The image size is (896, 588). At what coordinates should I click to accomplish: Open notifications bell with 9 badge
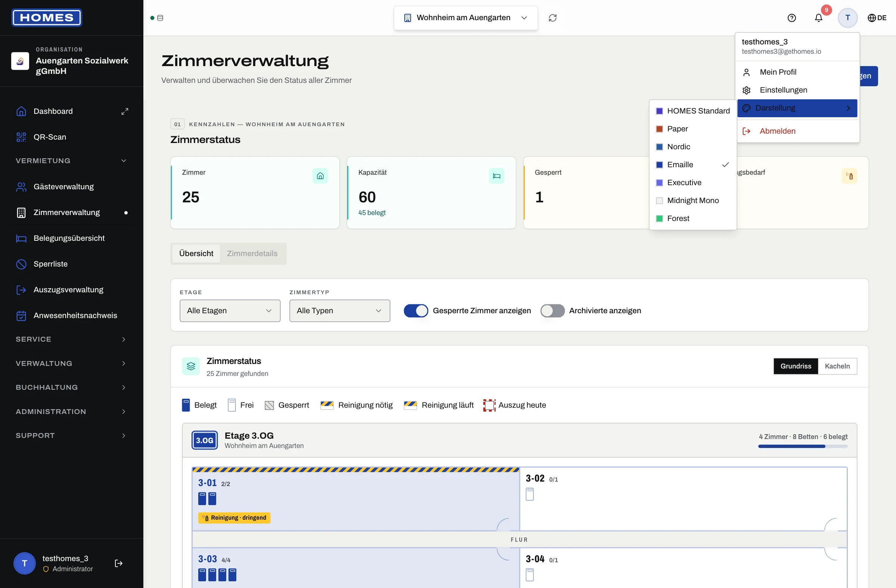point(818,18)
